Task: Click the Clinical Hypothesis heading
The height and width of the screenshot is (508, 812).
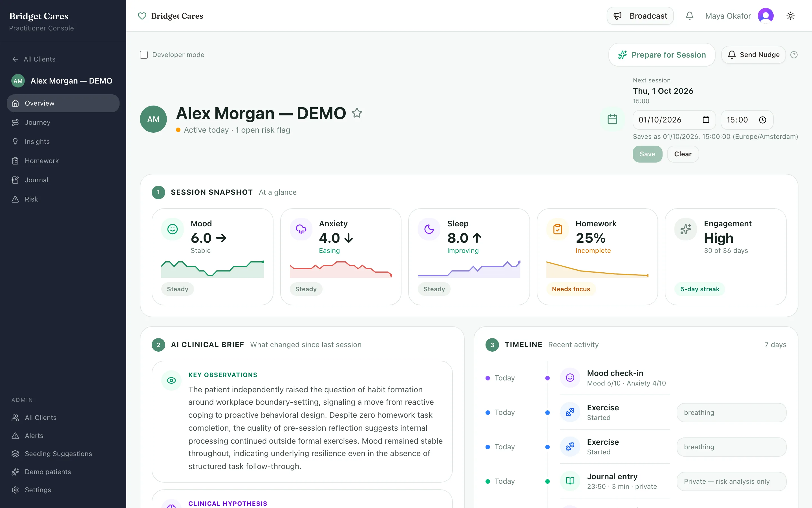Action: (228, 503)
